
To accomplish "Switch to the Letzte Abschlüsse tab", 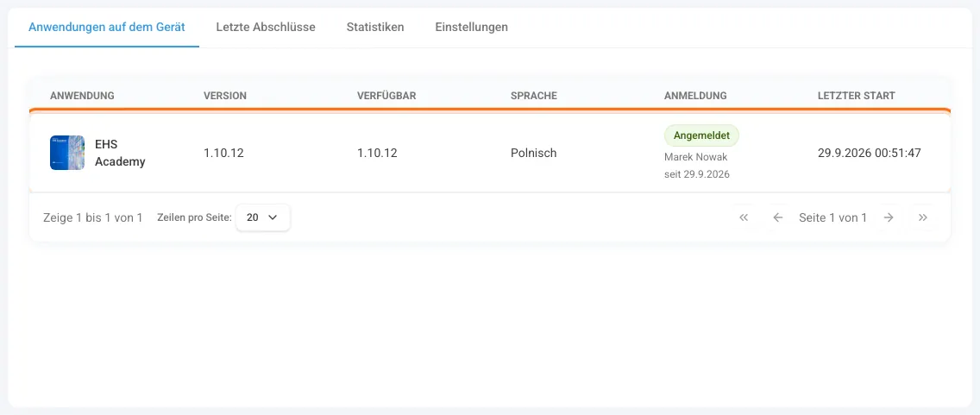I will tap(266, 28).
